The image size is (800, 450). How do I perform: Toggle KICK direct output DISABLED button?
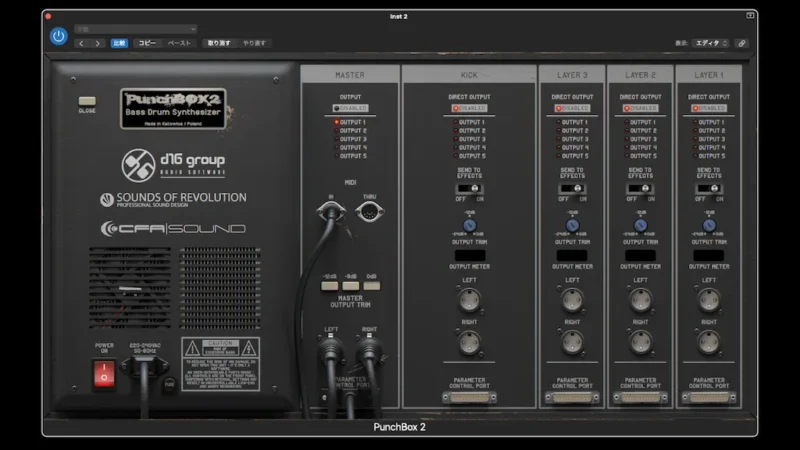click(469, 108)
